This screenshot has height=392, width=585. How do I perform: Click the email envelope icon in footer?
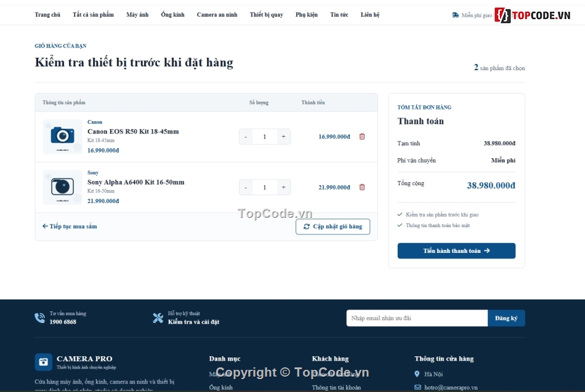tap(418, 387)
